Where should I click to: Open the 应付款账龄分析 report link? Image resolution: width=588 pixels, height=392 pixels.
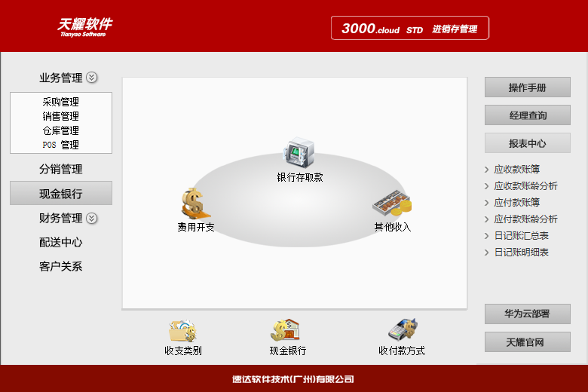tap(525, 219)
